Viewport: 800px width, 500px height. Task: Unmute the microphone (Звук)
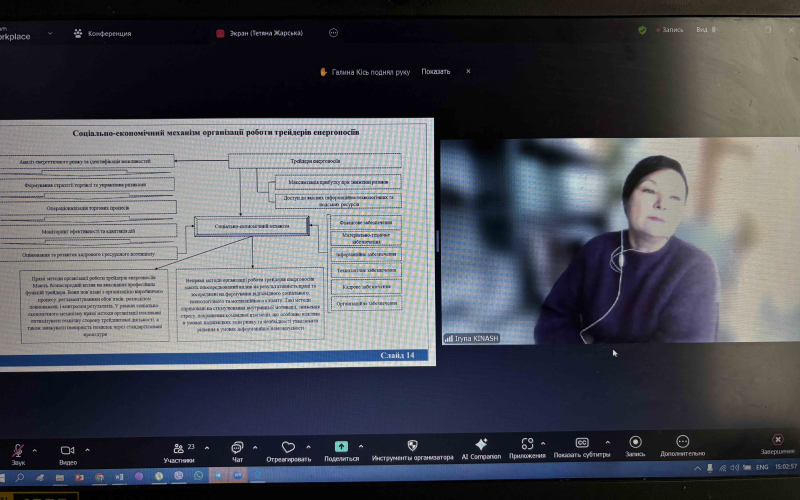pos(17,449)
